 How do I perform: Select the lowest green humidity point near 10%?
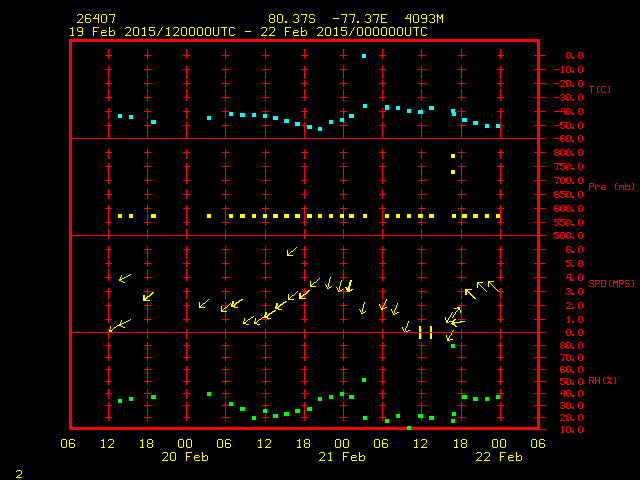click(x=409, y=428)
